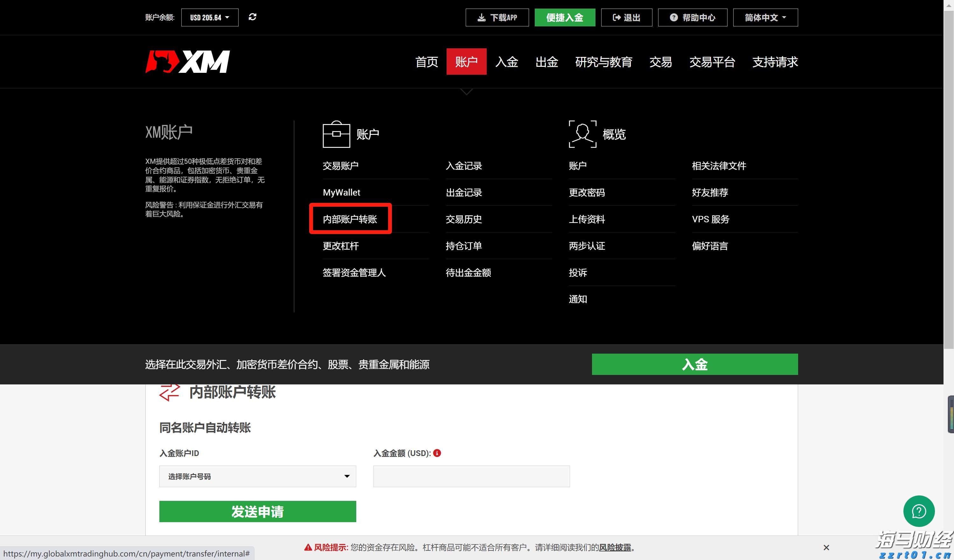Expand the chevron below 账户 nav item

pyautogui.click(x=466, y=91)
